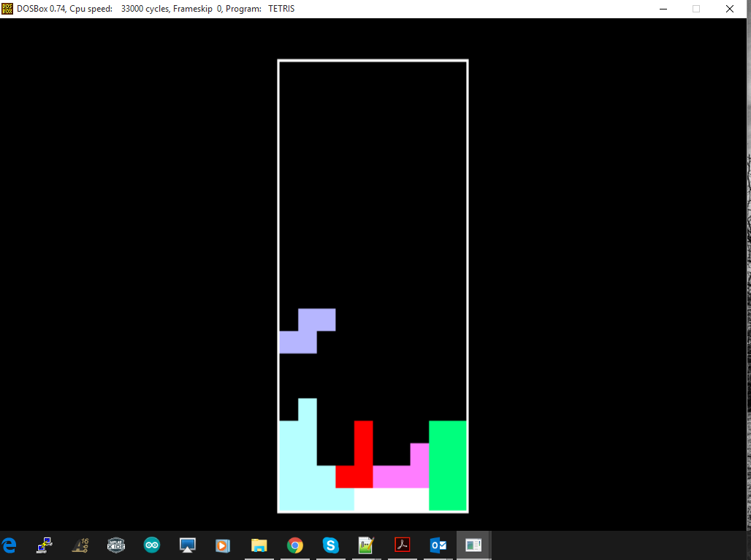Select the active DOSBox taskbar item
Image resolution: width=751 pixels, height=560 pixels.
pyautogui.click(x=473, y=545)
